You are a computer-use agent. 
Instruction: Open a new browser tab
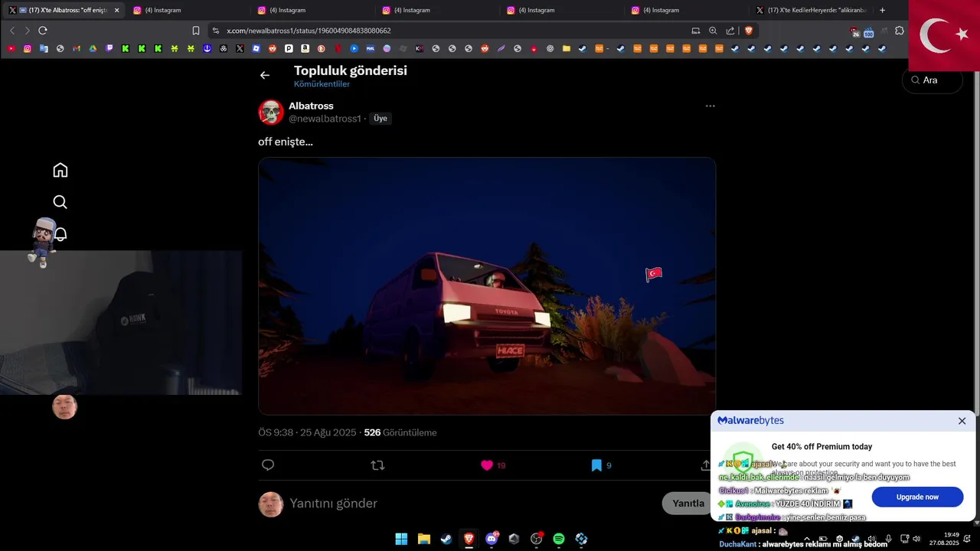tap(883, 10)
